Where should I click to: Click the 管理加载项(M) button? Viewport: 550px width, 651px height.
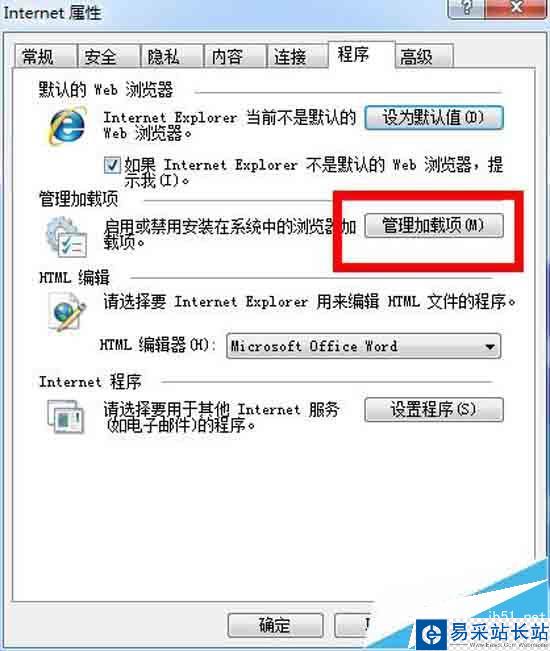point(434,225)
